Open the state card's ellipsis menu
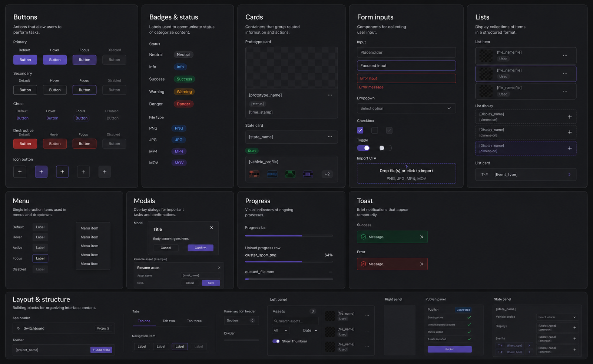The image size is (593, 364). (x=330, y=137)
